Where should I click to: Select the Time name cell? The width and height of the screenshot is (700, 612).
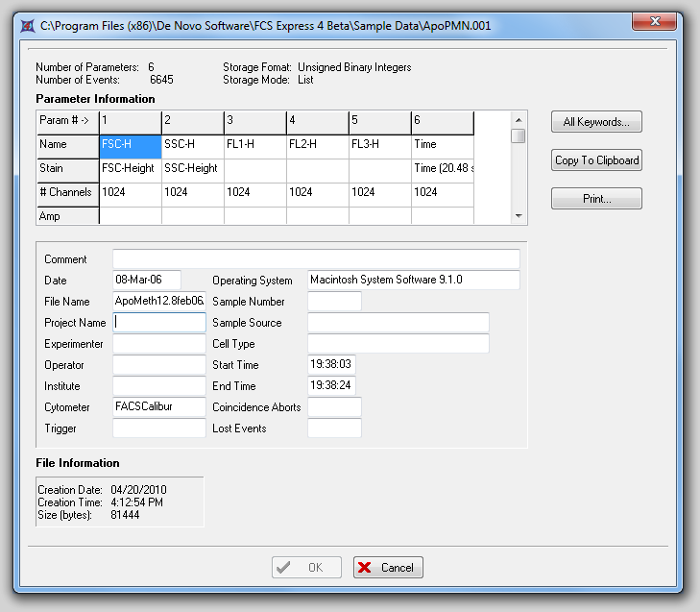click(x=443, y=147)
